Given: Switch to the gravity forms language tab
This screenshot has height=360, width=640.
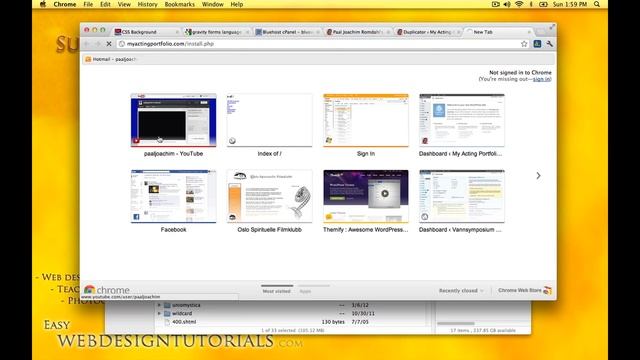Looking at the screenshot, I should pos(216,31).
